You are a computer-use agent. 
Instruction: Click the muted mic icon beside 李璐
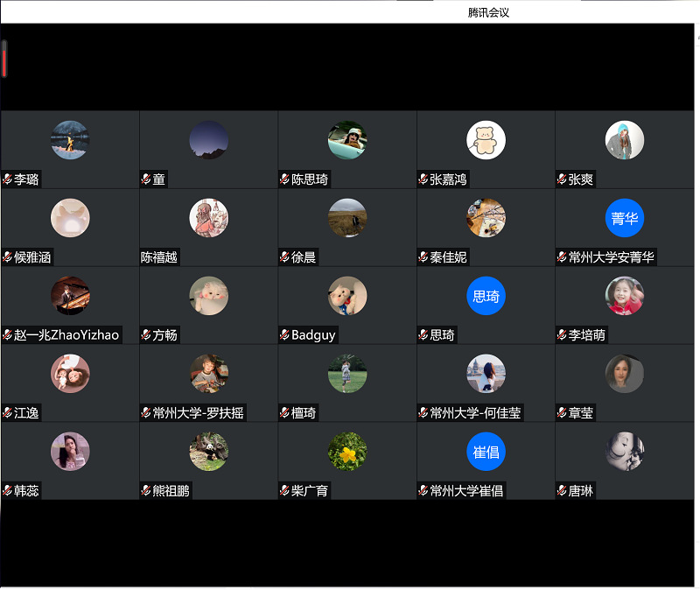[x=7, y=179]
